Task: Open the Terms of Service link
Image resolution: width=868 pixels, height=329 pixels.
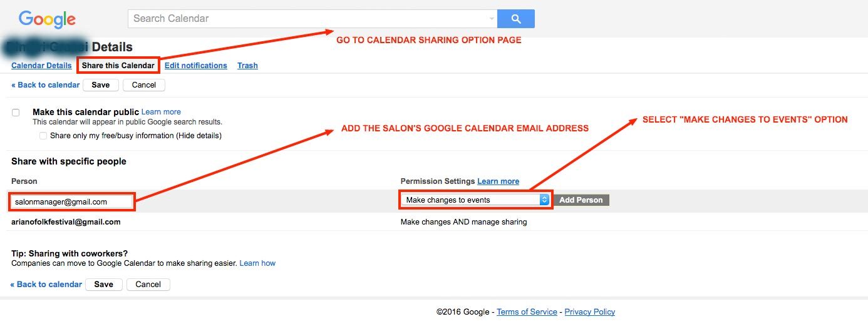Action: click(x=527, y=311)
